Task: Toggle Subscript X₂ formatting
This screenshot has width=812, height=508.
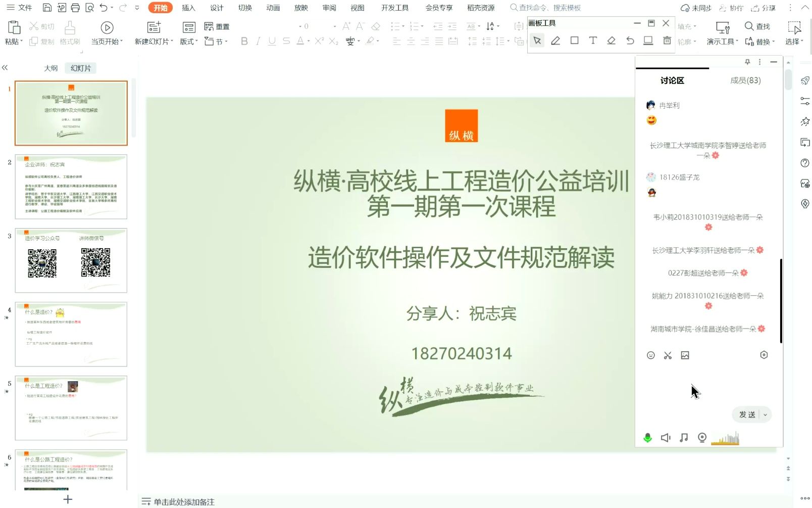Action: (x=333, y=41)
